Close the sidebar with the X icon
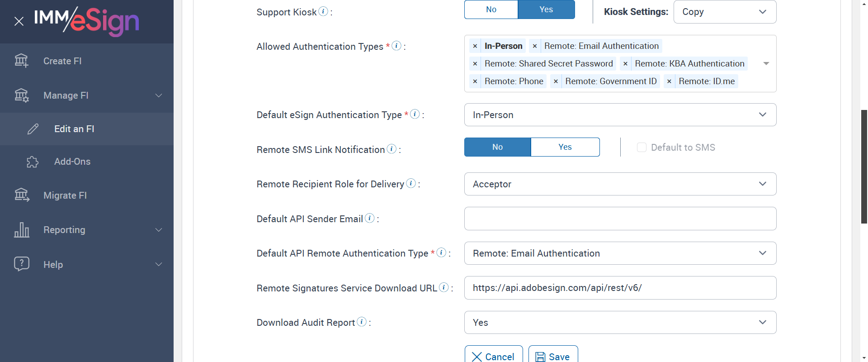 click(19, 21)
